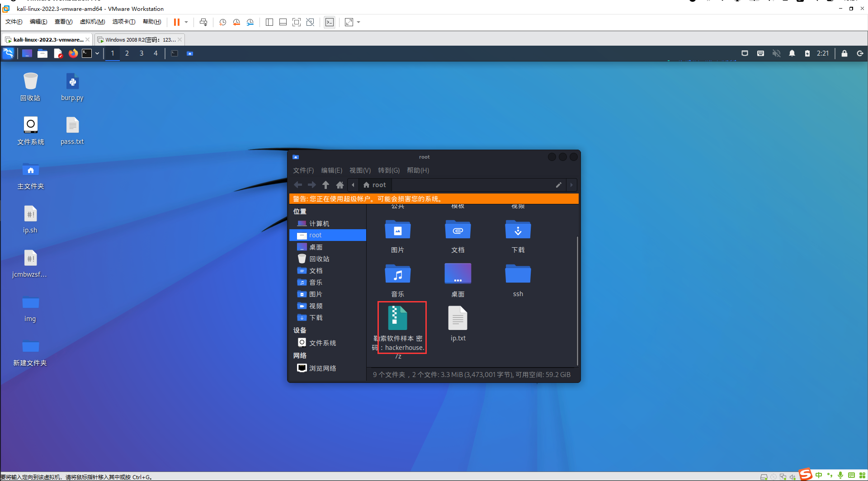
Task: Open the Kali applications menu dragon icon
Action: coord(9,53)
